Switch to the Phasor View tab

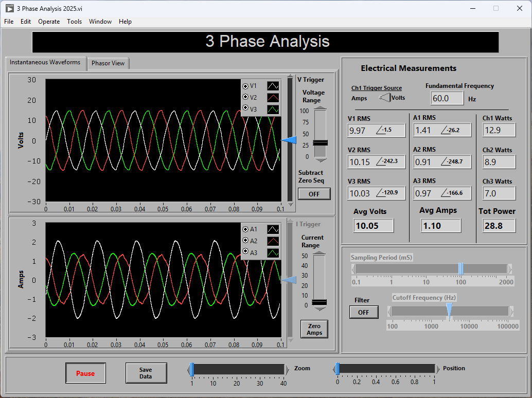108,63
